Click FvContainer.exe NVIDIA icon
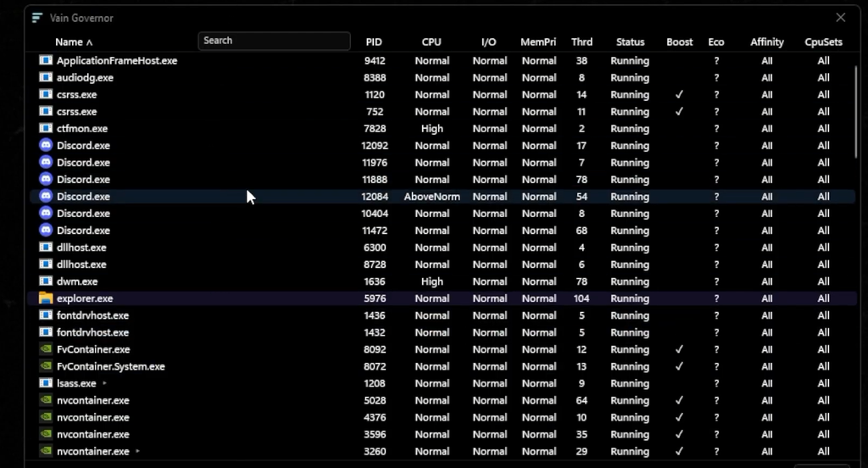Viewport: 868px width, 468px height. pyautogui.click(x=46, y=349)
